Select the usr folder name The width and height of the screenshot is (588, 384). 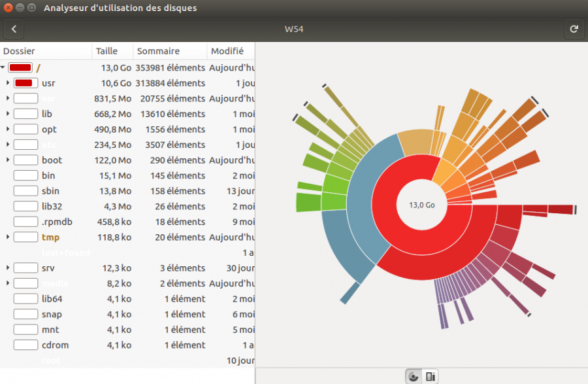pos(48,83)
